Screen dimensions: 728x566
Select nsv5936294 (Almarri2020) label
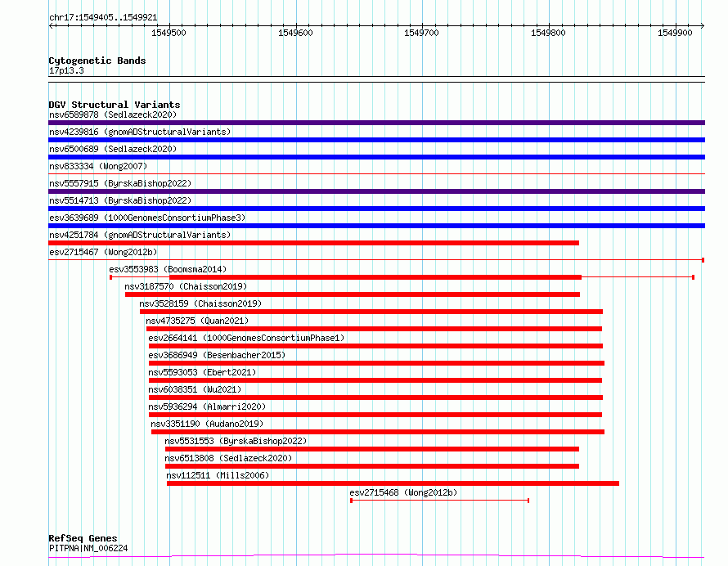[x=207, y=407]
